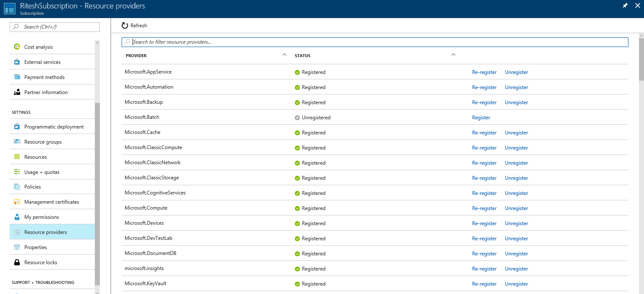This screenshot has width=644, height=294.
Task: Click the green check beside Microsoft.AppService status
Action: click(x=297, y=72)
